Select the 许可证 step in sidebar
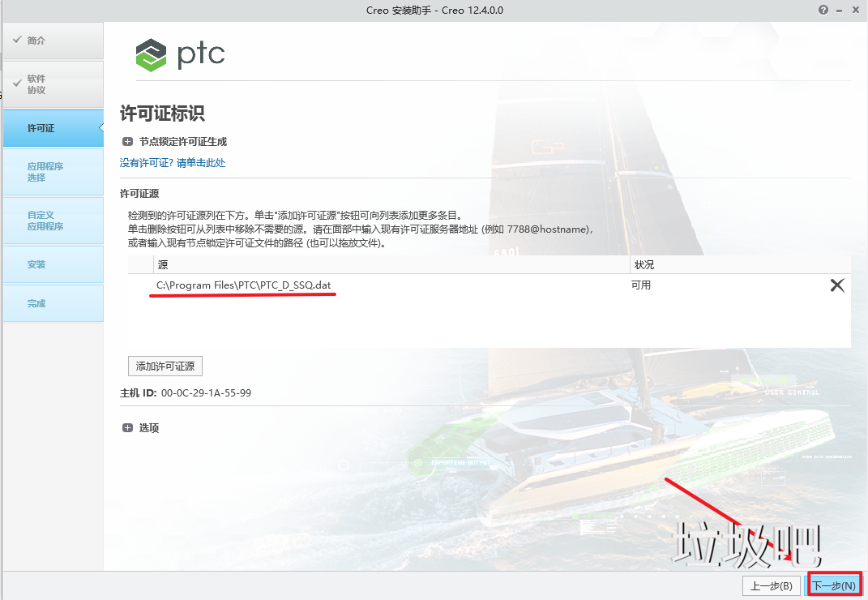Screen dimensions: 868x600 coord(53,128)
